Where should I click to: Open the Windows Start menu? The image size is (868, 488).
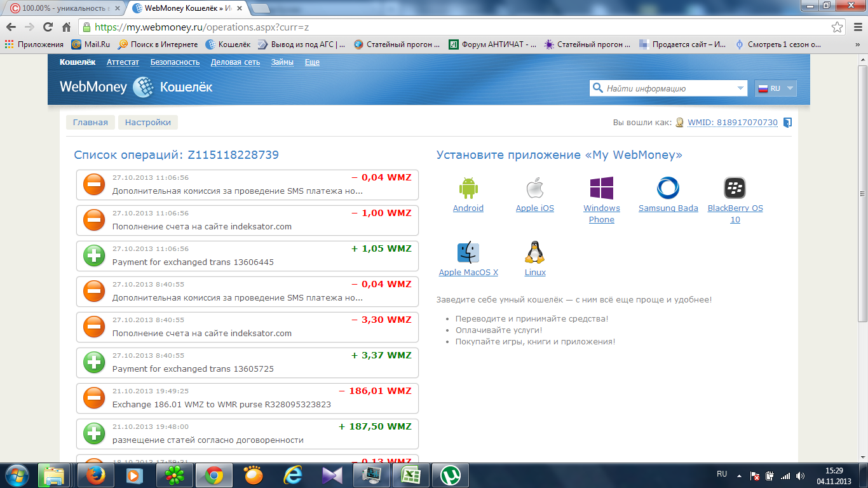tap(17, 475)
